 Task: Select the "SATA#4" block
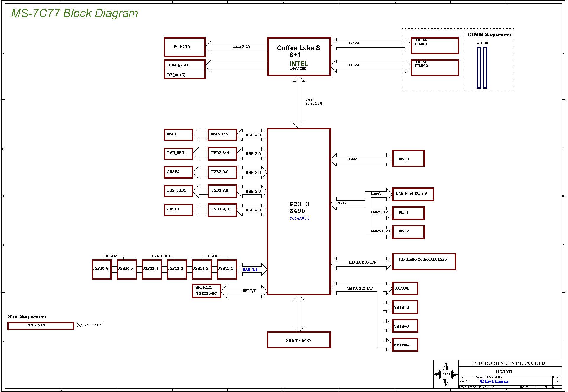click(405, 345)
